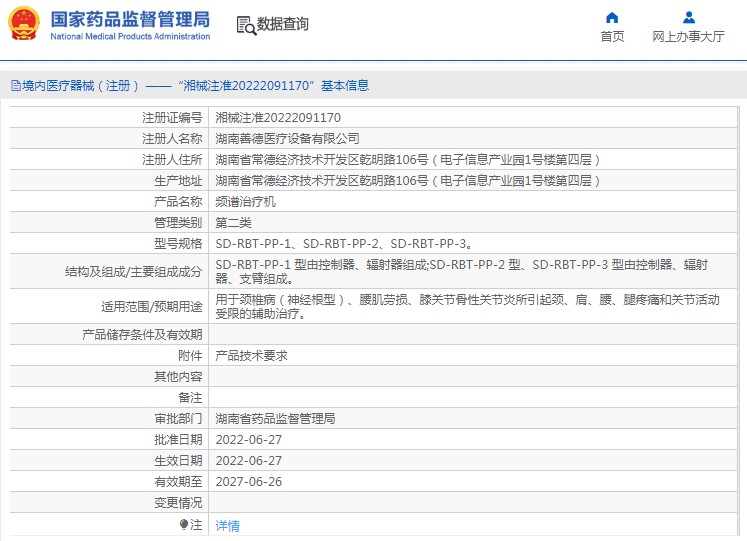Image resolution: width=747 pixels, height=541 pixels.
Task: Select 批准日期 value 2022-06-27
Action: (249, 440)
